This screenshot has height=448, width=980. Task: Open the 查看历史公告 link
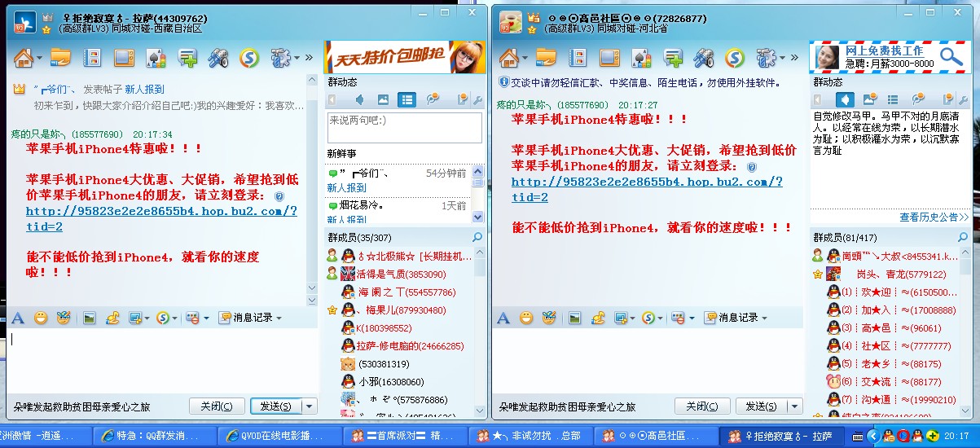934,217
